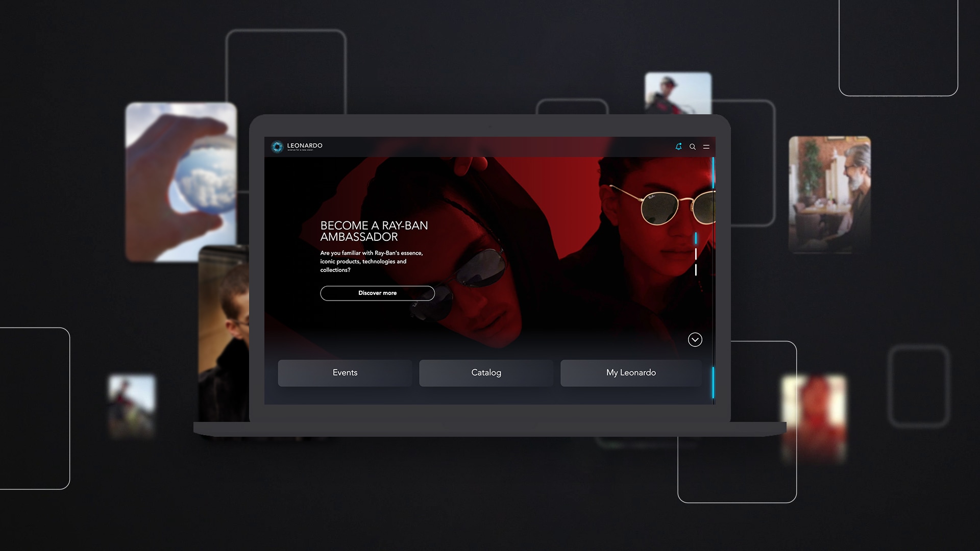This screenshot has width=980, height=551.
Task: Click the LEONARDO wordmark text
Action: (x=305, y=145)
